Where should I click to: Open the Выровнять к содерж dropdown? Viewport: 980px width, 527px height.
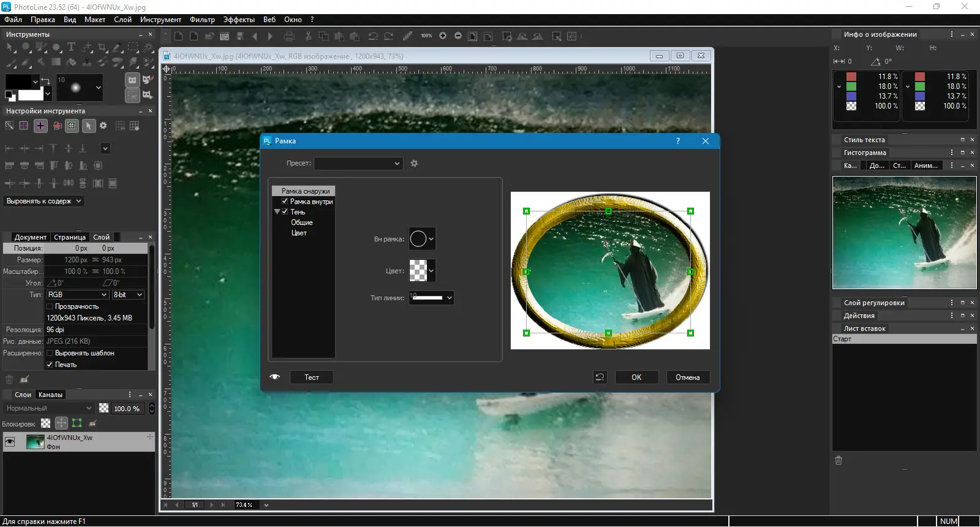tap(43, 201)
